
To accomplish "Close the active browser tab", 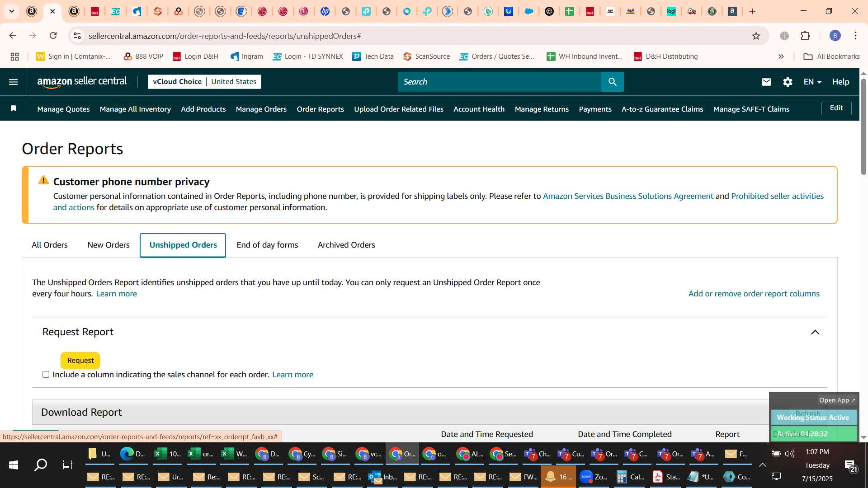I will [x=52, y=11].
